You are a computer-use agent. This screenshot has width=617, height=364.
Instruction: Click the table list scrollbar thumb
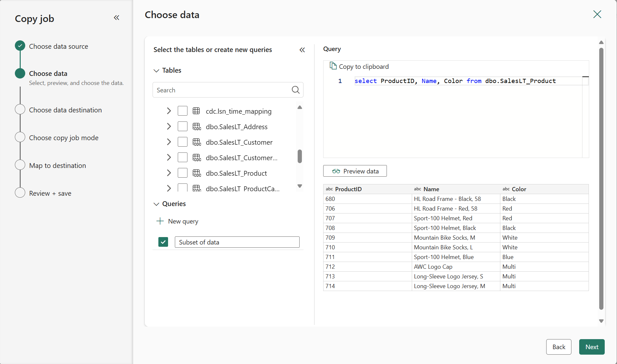pyautogui.click(x=300, y=156)
